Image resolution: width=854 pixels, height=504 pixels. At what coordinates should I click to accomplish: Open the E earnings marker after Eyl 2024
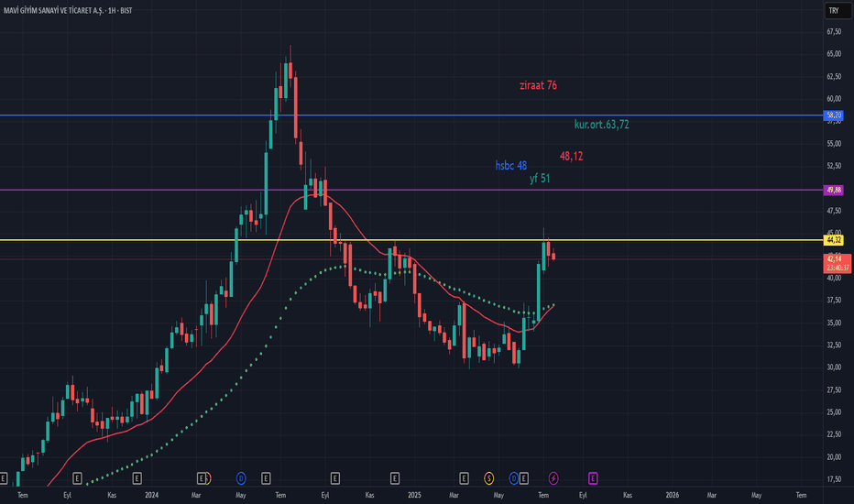(x=335, y=478)
